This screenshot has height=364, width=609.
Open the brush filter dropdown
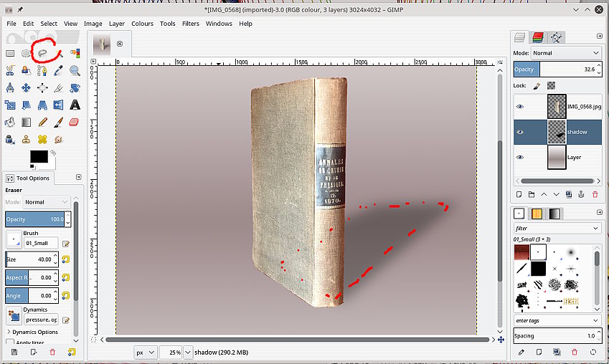(x=557, y=228)
